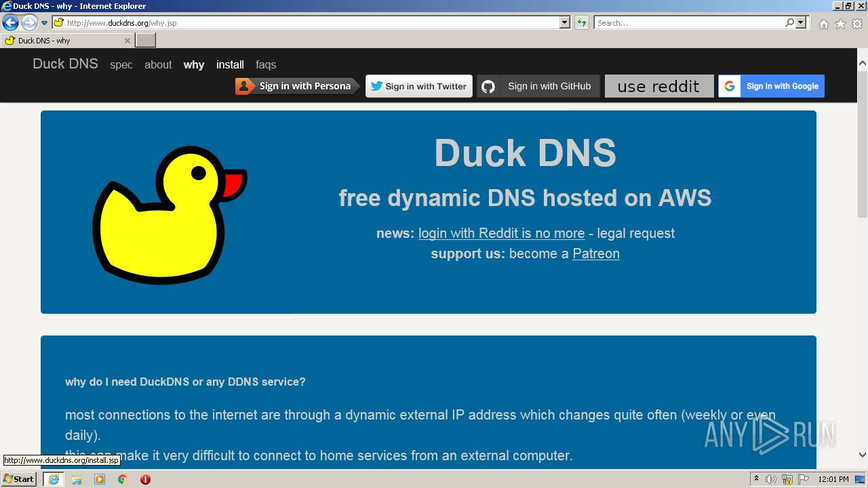The width and height of the screenshot is (868, 488).
Task: Click the Google G logo icon
Action: [x=730, y=86]
